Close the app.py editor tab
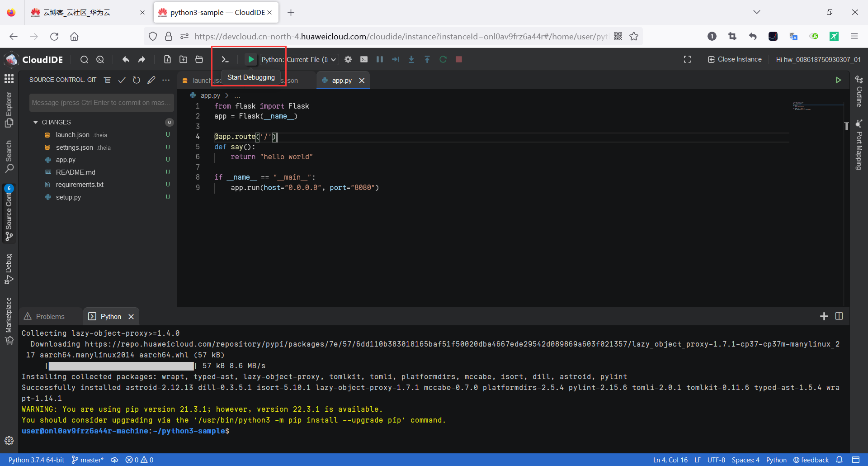868x466 pixels. 362,81
